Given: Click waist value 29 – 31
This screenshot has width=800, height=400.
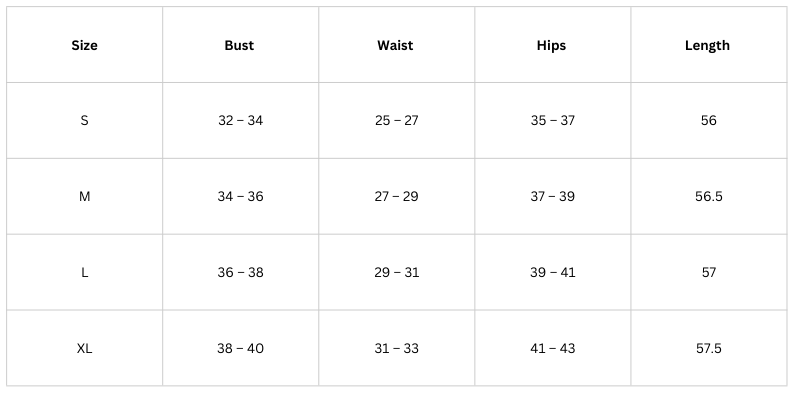Looking at the screenshot, I should pos(396,272).
